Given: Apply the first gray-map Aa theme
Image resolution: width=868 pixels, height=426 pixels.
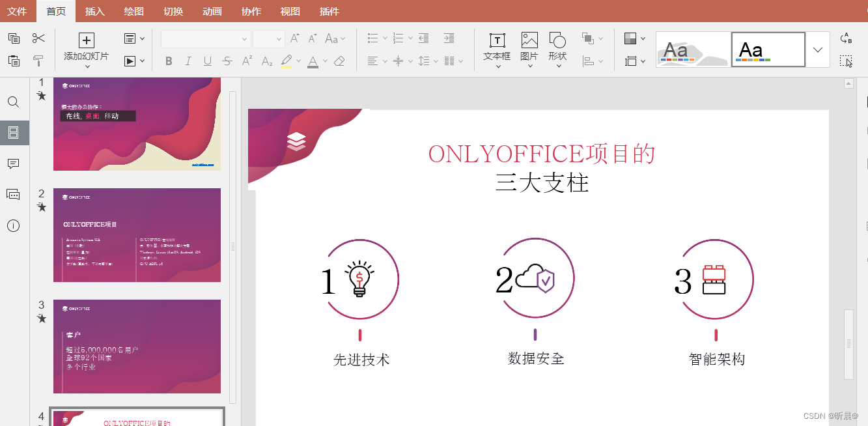Looking at the screenshot, I should click(x=692, y=50).
